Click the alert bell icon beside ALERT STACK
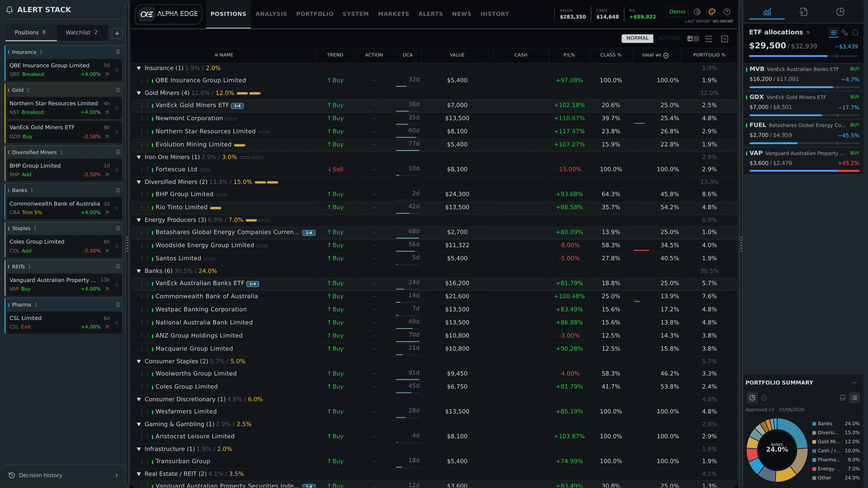Image resolution: width=868 pixels, height=488 pixels. coord(9,10)
